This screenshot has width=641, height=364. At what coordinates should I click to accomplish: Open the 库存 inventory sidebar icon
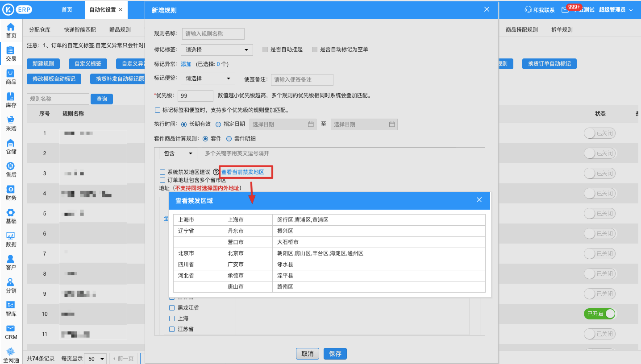(11, 96)
